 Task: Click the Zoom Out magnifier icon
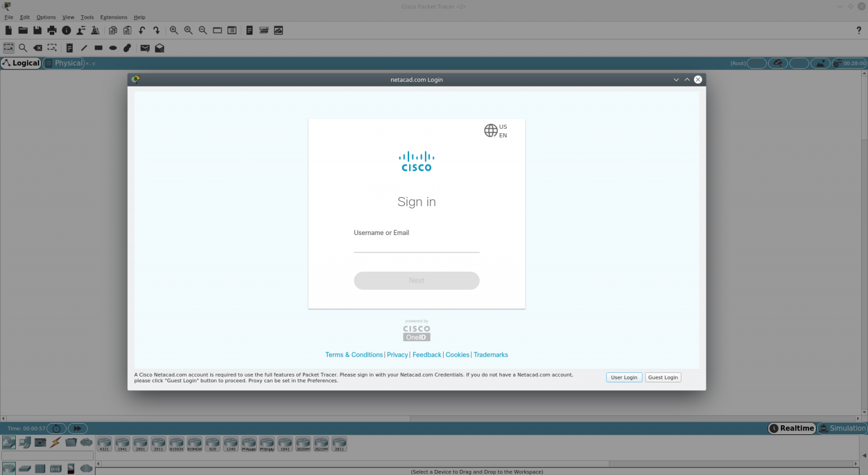click(203, 30)
